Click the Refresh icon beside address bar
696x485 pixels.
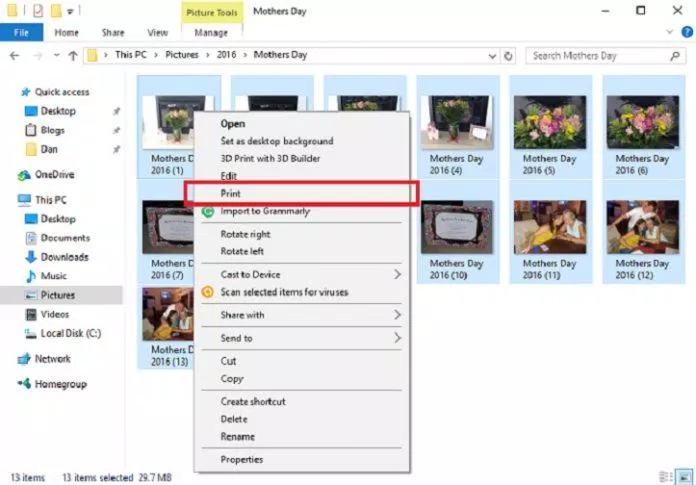(x=509, y=56)
